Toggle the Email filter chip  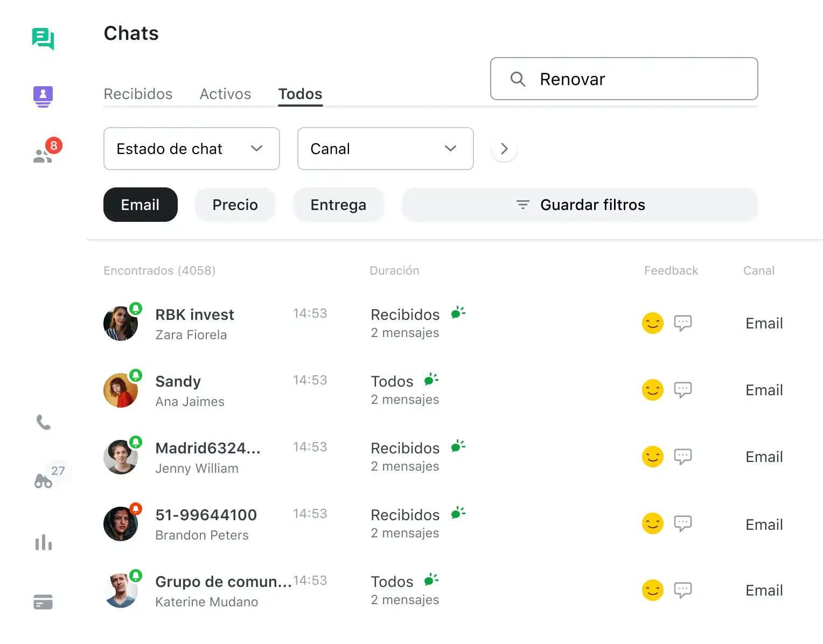140,205
